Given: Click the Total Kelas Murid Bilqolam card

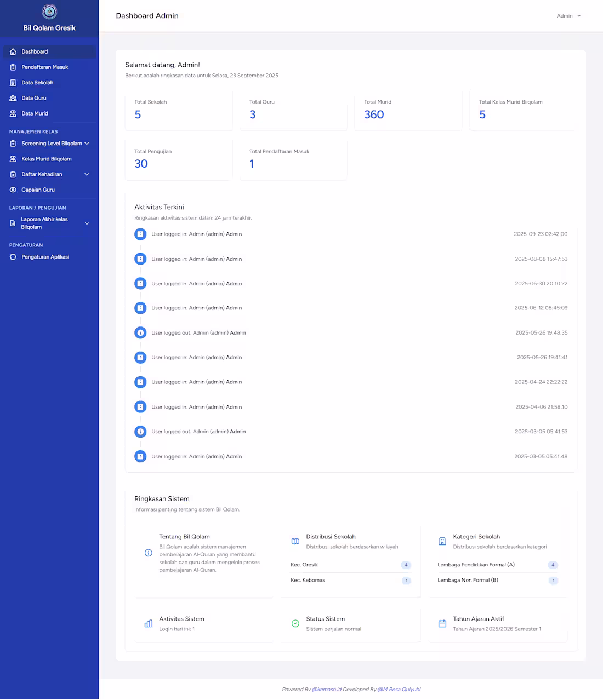Looking at the screenshot, I should click(x=523, y=110).
